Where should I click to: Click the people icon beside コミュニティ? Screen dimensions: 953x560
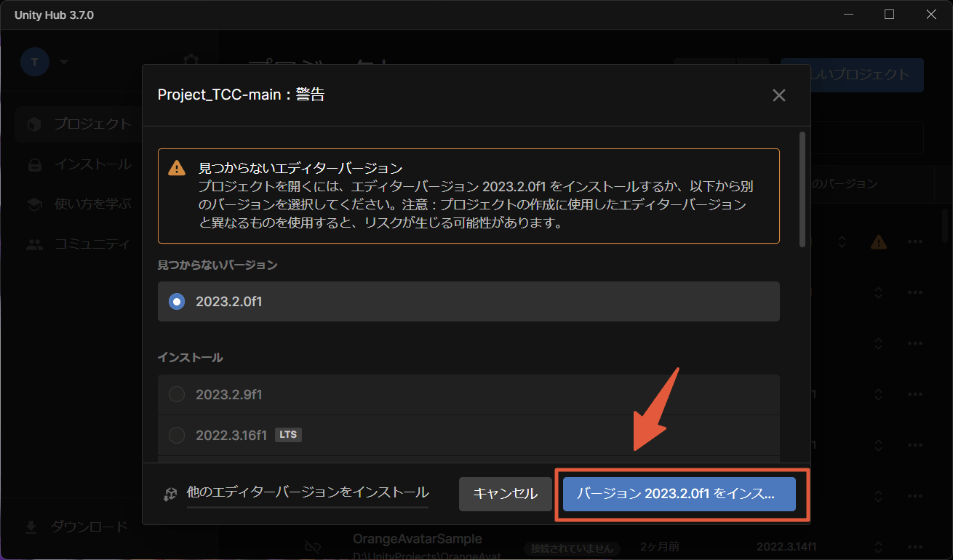click(33, 244)
